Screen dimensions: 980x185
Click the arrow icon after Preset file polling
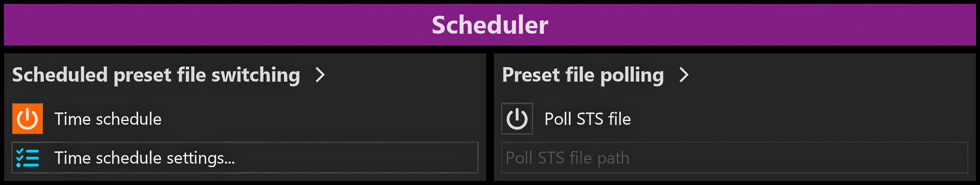(684, 75)
